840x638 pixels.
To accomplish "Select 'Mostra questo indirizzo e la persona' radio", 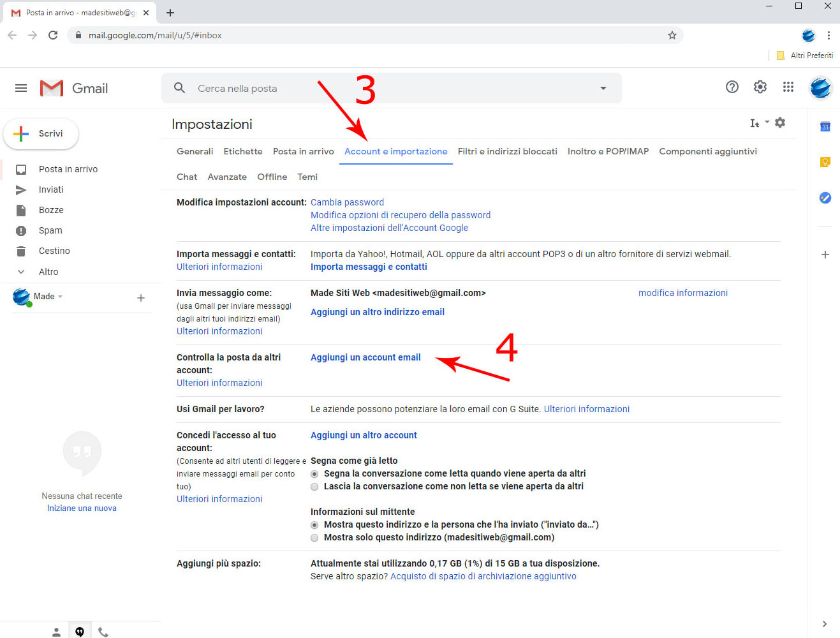I will pyautogui.click(x=314, y=525).
